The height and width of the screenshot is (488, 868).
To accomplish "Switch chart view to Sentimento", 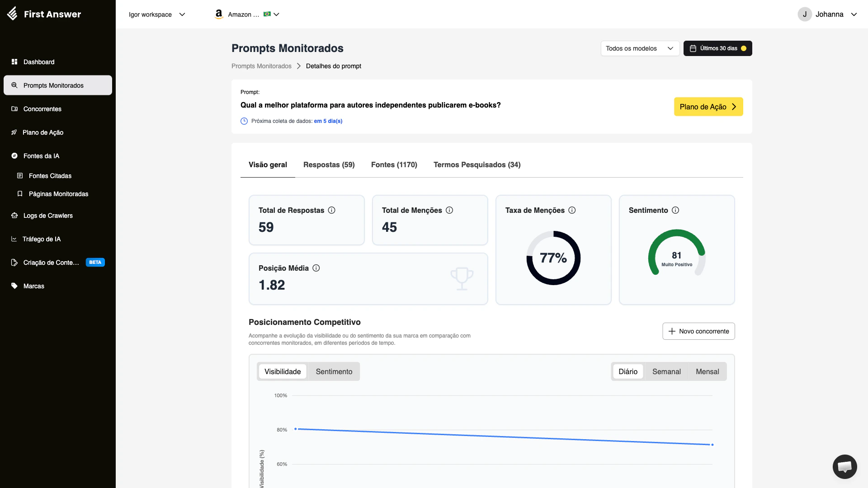I will click(x=334, y=371).
